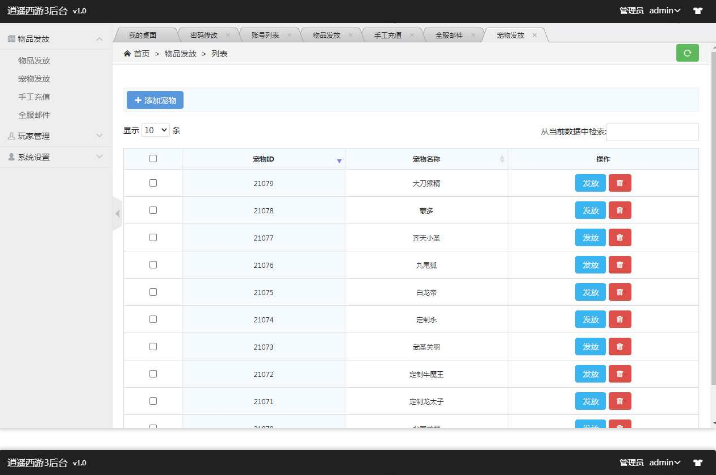Open the admin user dropdown in the header
The height and width of the screenshot is (475, 716).
pyautogui.click(x=664, y=10)
